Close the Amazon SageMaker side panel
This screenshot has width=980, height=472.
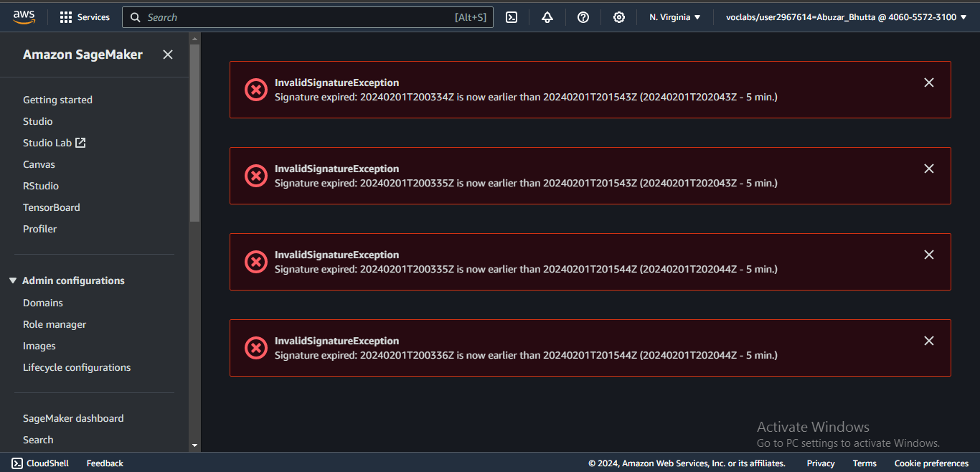tap(168, 55)
